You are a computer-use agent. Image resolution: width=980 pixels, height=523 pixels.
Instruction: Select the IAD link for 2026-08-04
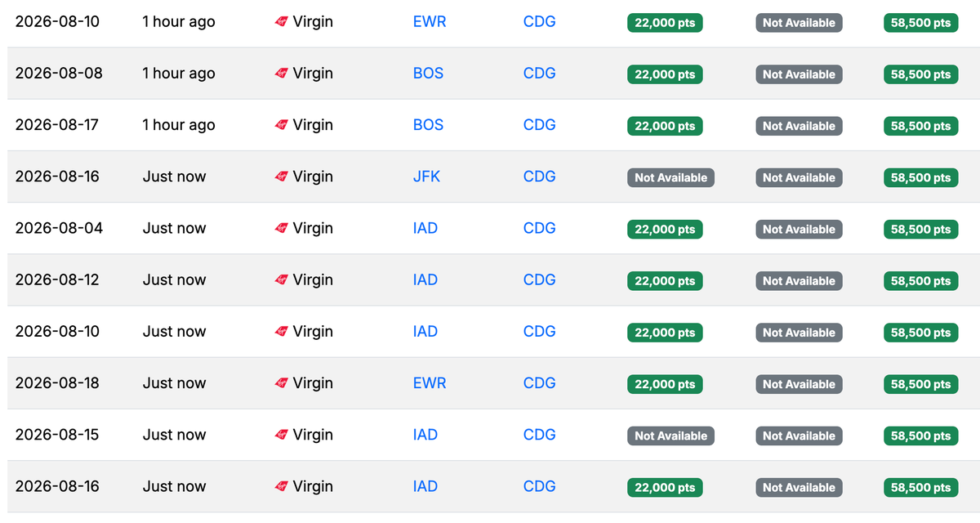pyautogui.click(x=425, y=229)
